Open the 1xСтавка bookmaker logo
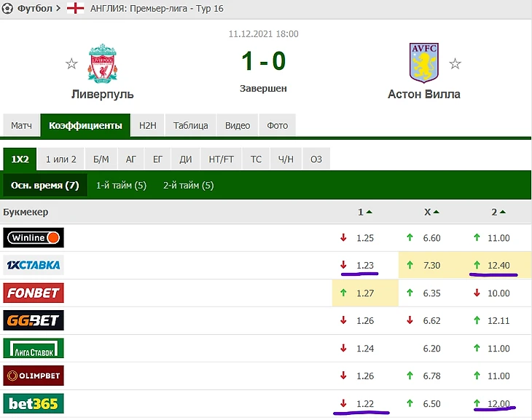Viewport: 532px width, 420px height. 34,265
